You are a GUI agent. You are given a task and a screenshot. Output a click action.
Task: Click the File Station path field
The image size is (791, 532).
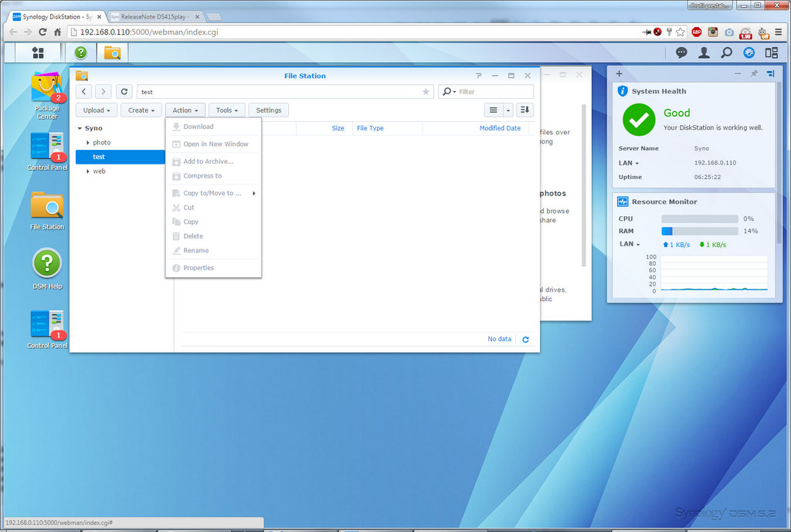pos(285,92)
